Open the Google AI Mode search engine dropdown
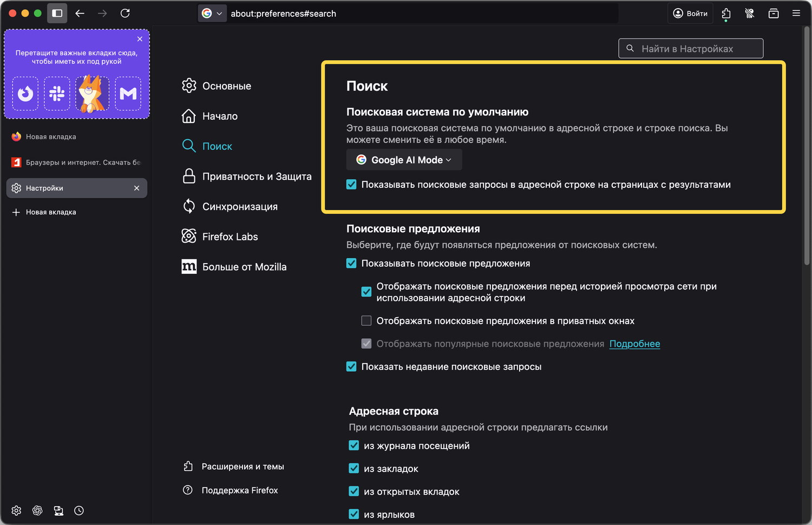 tap(404, 160)
